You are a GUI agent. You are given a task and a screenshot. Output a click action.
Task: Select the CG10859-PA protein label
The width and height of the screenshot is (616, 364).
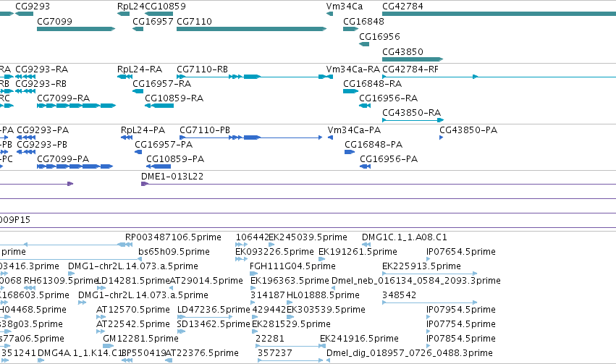tap(175, 159)
